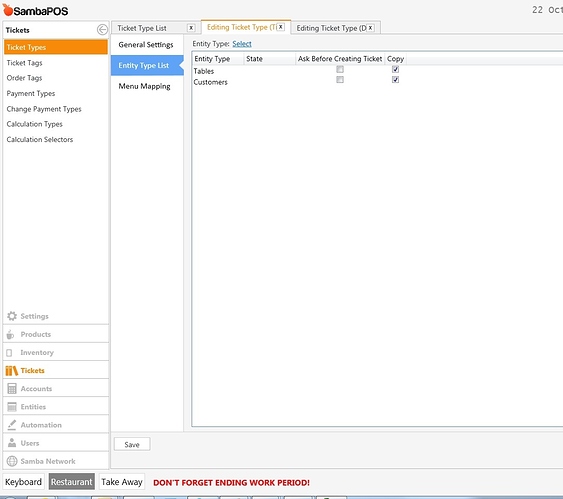Open General Settings section
563x499 pixels.
[146, 45]
